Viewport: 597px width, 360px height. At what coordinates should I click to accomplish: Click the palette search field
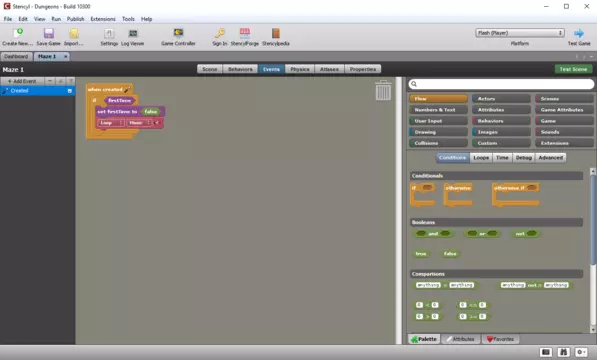click(501, 84)
